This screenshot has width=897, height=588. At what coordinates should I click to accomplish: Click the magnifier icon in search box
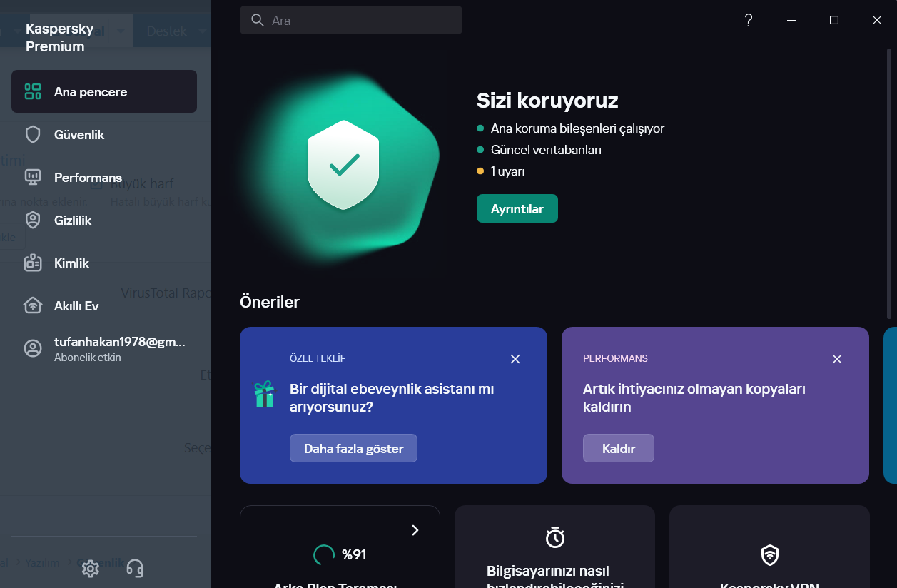258,20
